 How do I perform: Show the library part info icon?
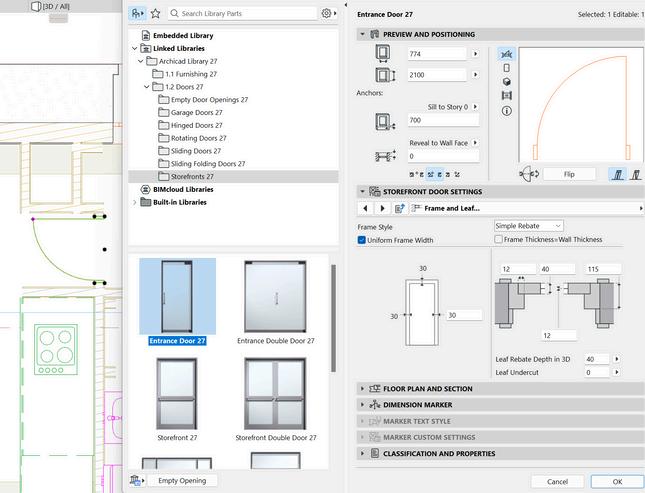(x=506, y=111)
